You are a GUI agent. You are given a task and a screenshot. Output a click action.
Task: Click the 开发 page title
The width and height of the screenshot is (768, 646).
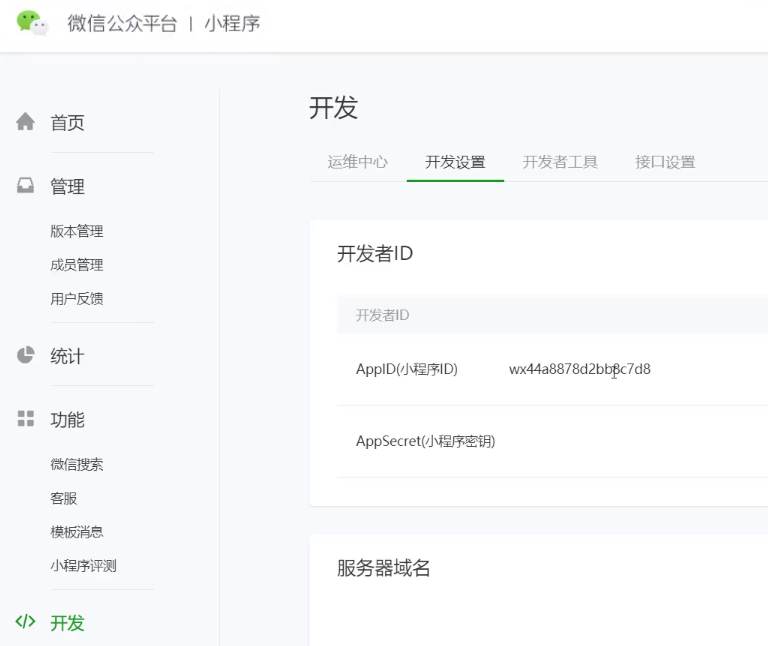coord(334,108)
